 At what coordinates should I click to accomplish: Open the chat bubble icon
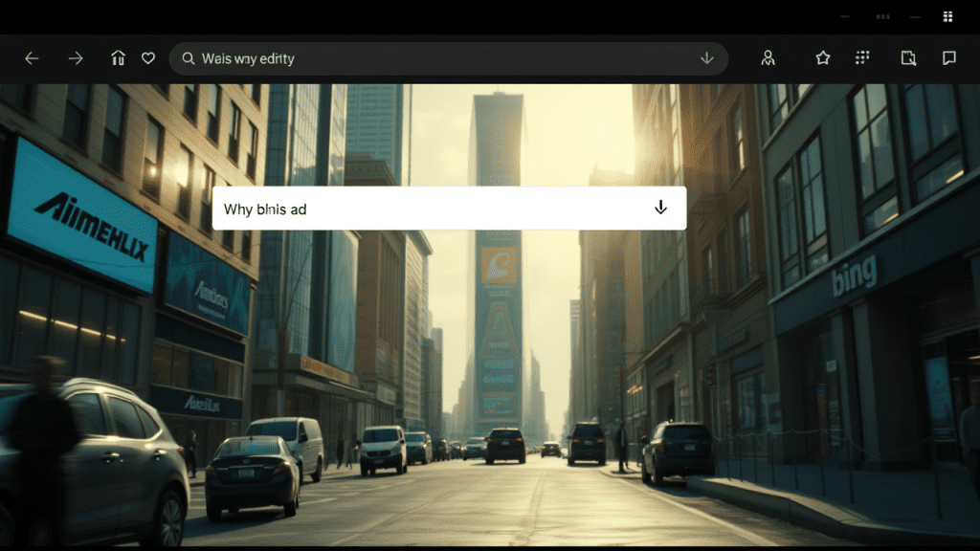coord(948,58)
